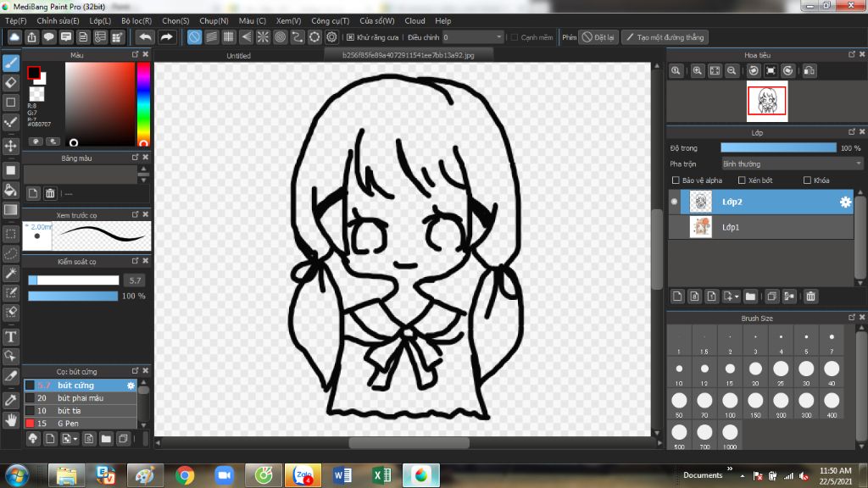Select the Hand pan tool
This screenshot has width=868, height=488.
point(10,420)
